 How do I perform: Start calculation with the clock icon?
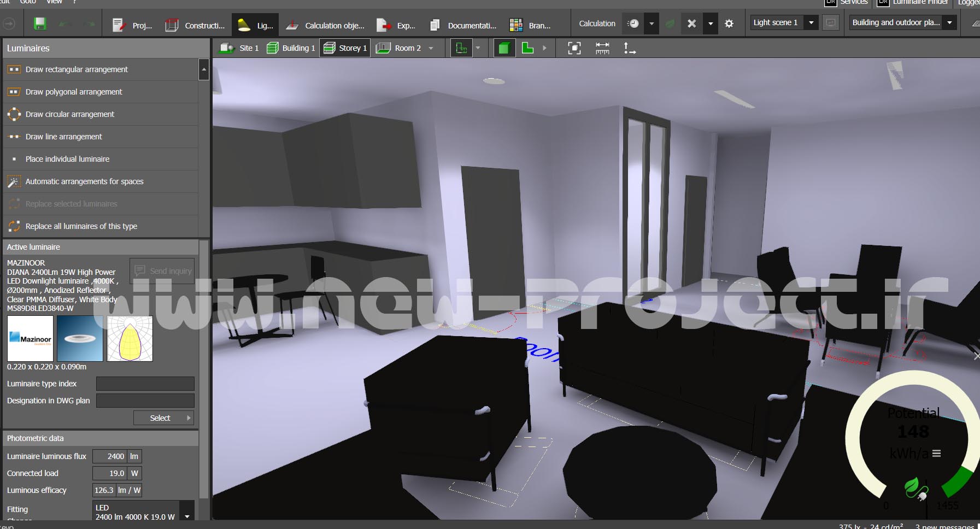[x=633, y=23]
